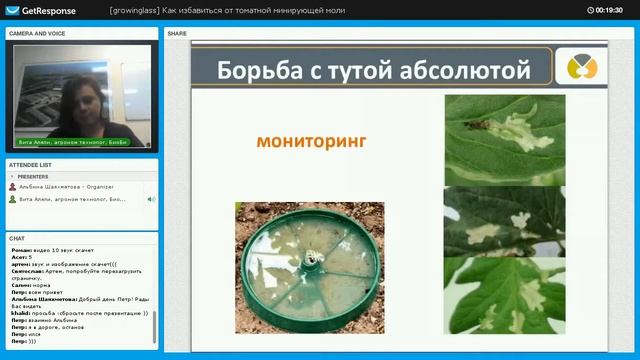Click the chat message from Салим

tap(31, 285)
